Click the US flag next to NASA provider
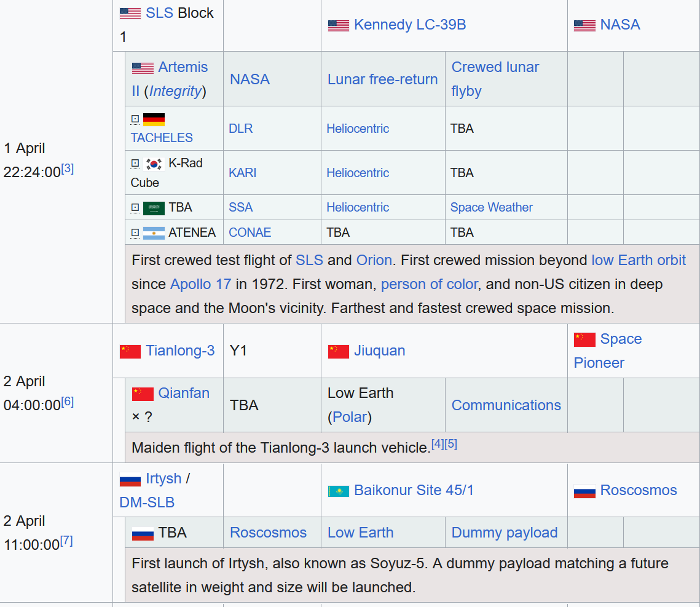Screen dimensions: 700x607 pyautogui.click(x=584, y=25)
